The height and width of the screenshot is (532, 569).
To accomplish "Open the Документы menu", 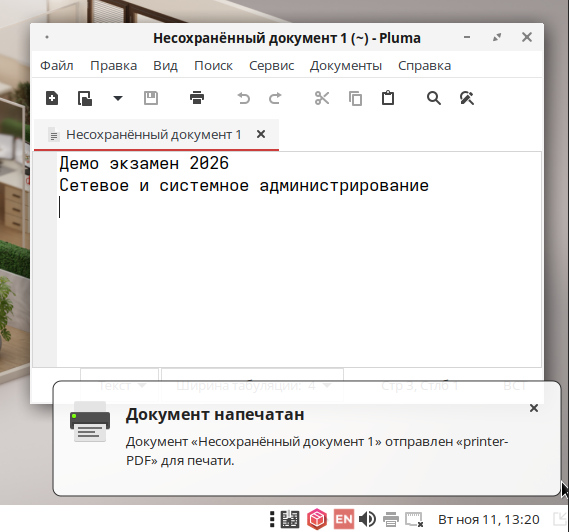I will 346,66.
